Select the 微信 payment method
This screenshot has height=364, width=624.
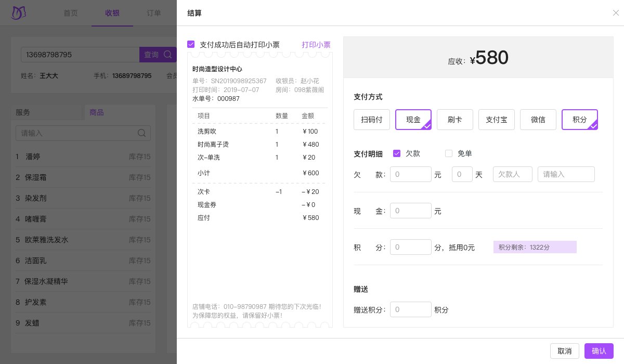538,120
